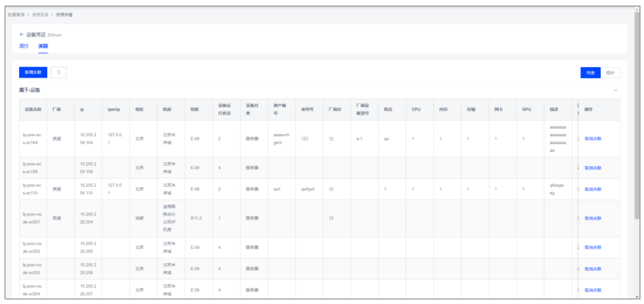Go back using the arrow beside 设备凭证
Viewport: 644px width, 304px height.
(x=22, y=35)
